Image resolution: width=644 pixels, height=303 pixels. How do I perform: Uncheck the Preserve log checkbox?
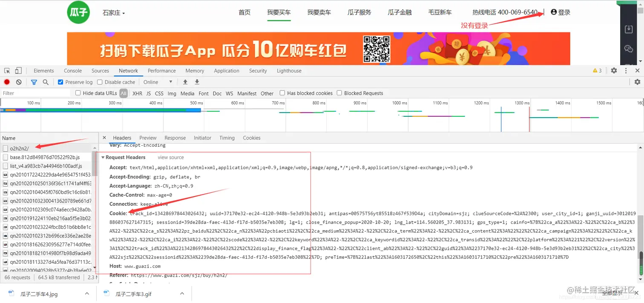tap(60, 82)
